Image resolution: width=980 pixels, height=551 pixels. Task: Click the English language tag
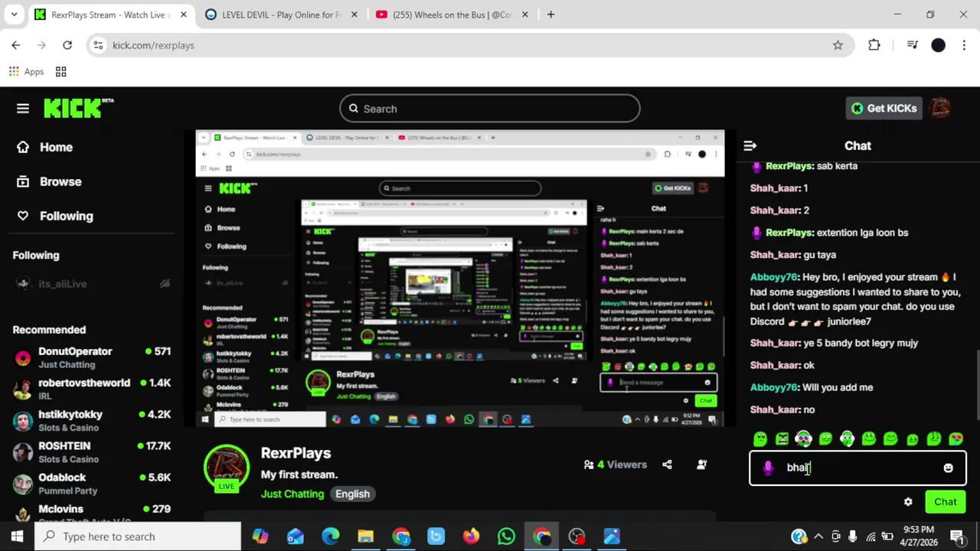point(352,494)
